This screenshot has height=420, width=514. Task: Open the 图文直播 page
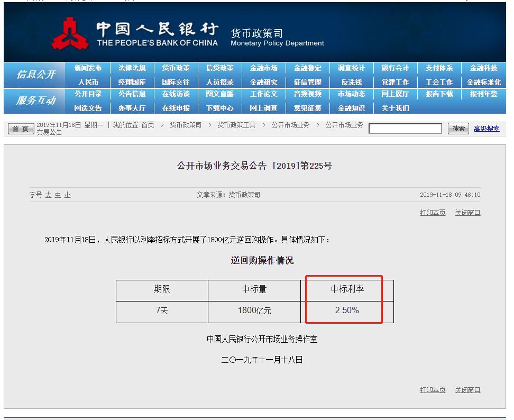click(219, 94)
